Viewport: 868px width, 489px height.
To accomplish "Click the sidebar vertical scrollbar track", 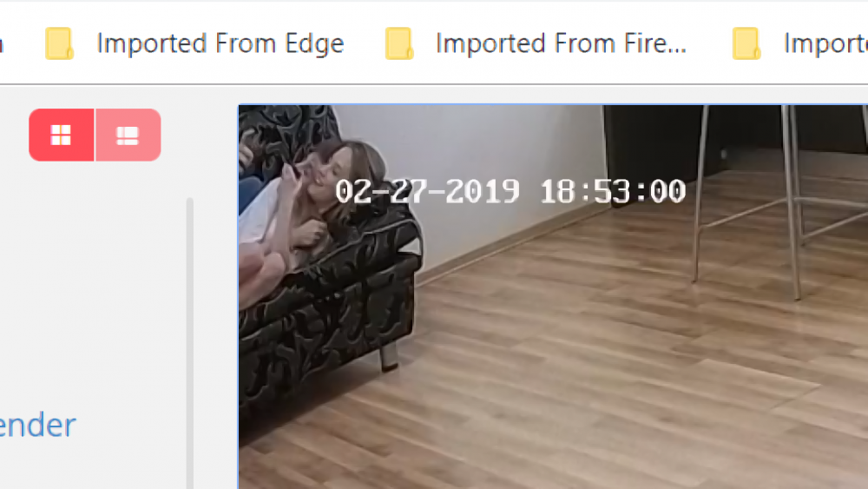I will coord(190,343).
